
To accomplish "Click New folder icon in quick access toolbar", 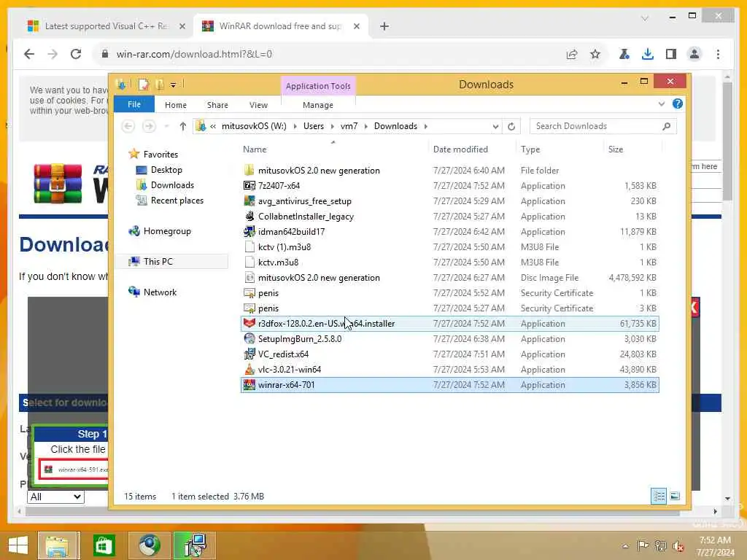I will pyautogui.click(x=160, y=85).
